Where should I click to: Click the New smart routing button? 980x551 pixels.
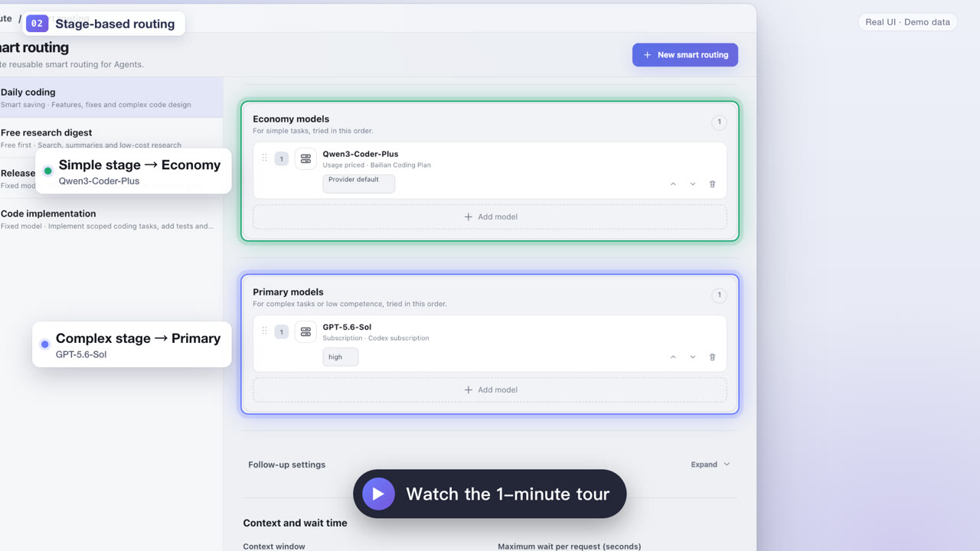tap(685, 55)
